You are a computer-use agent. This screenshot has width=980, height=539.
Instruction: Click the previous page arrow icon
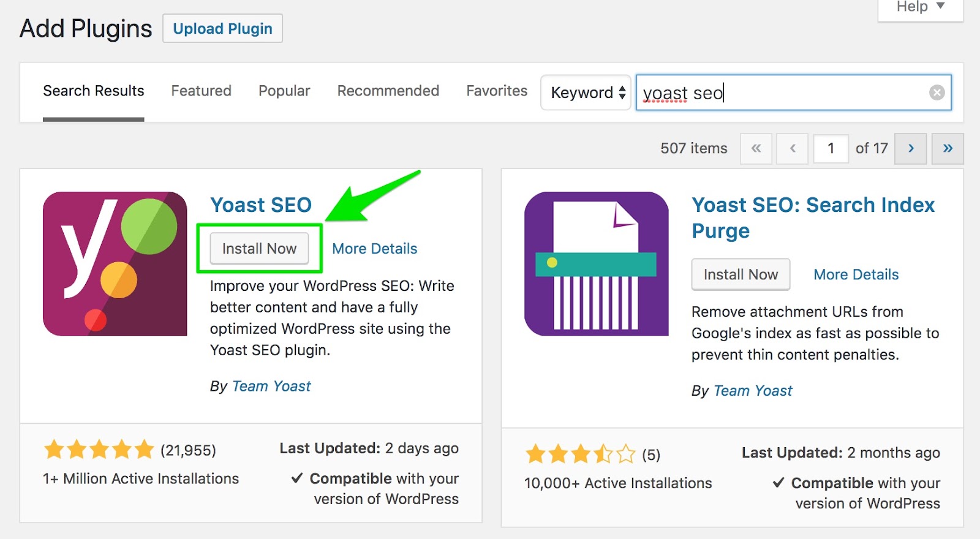(x=792, y=148)
